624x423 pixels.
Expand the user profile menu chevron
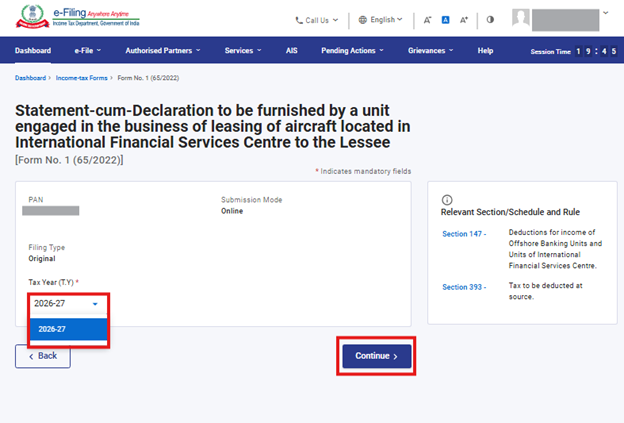(x=605, y=14)
